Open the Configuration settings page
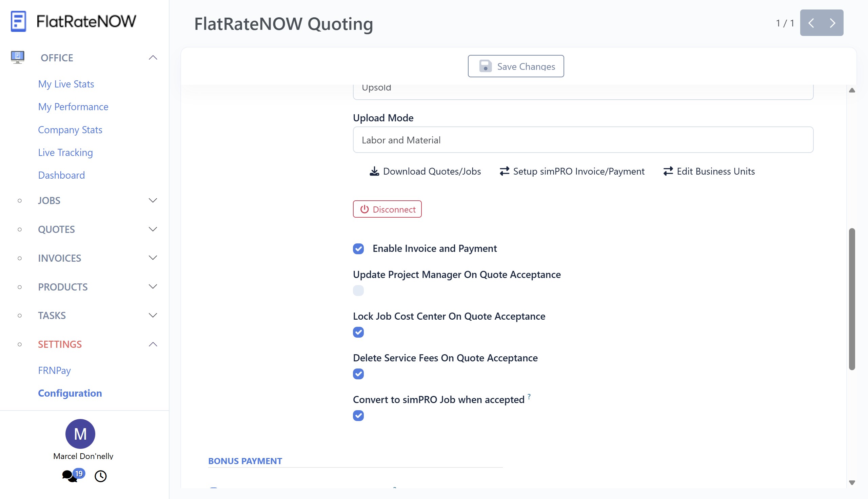Image resolution: width=868 pixels, height=499 pixels. [70, 393]
